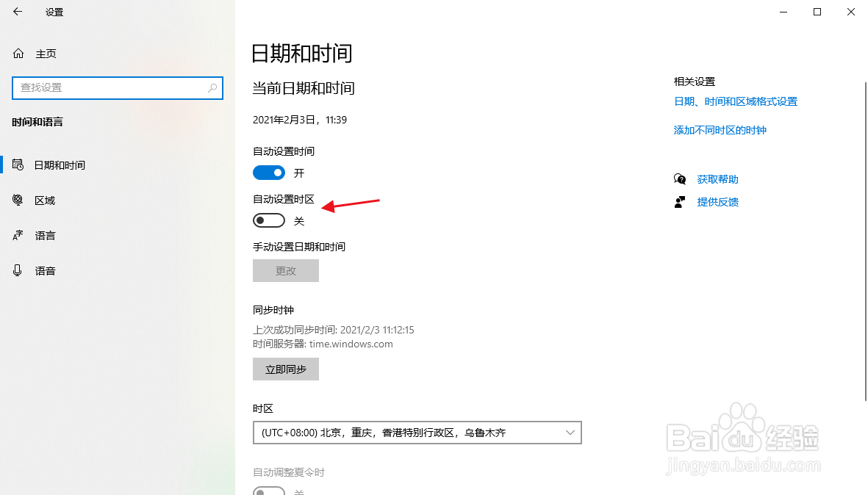Click the 语音 microphone icon in sidebar
Viewport: 868px width, 495px height.
[x=18, y=270]
